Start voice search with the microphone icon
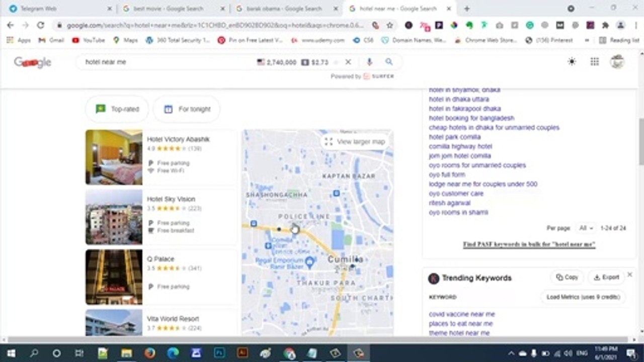644x362 pixels. [x=369, y=62]
